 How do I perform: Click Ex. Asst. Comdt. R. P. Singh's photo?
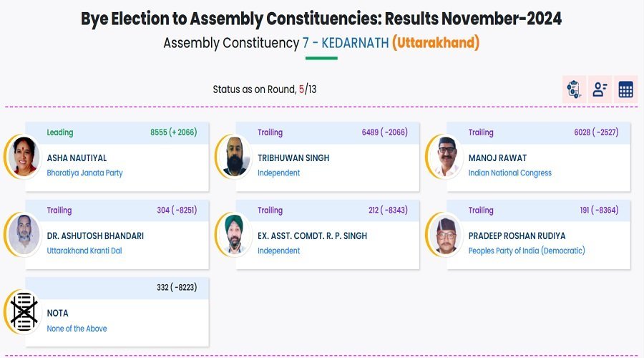pos(235,234)
